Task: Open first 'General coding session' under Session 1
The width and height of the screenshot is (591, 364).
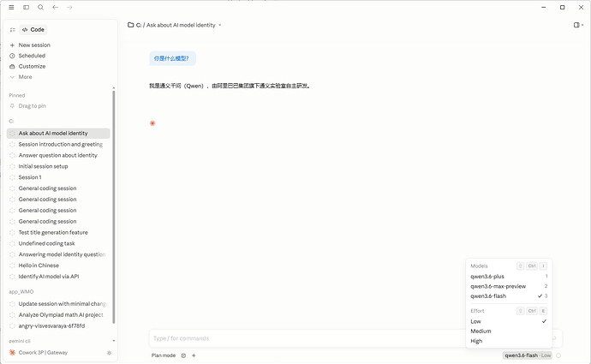Action: (x=58, y=188)
